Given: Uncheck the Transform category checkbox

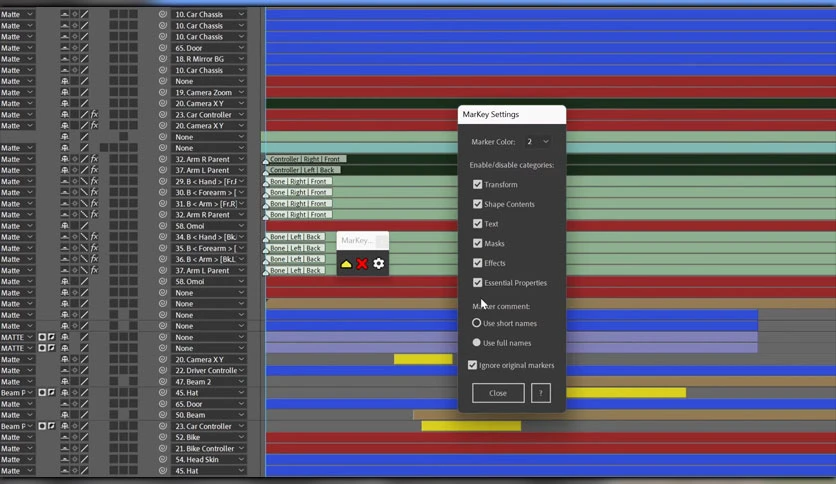Looking at the screenshot, I should coord(477,184).
